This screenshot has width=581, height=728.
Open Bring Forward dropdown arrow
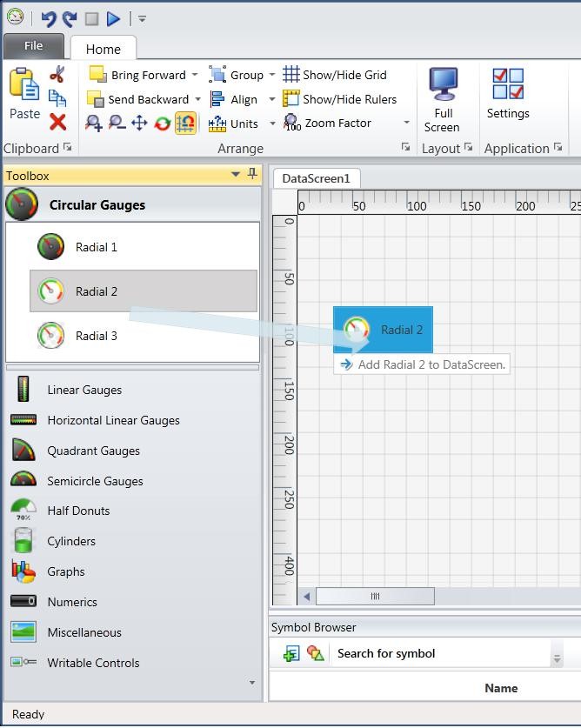[195, 75]
